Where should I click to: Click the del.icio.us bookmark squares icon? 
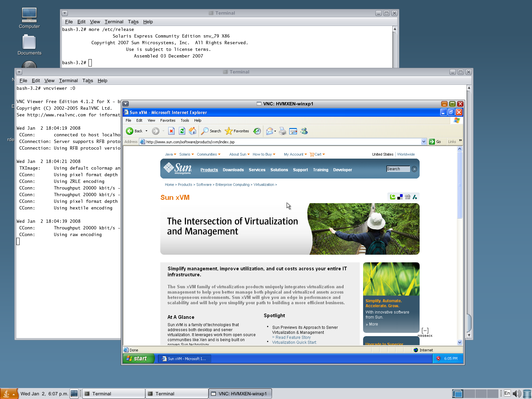[400, 197]
